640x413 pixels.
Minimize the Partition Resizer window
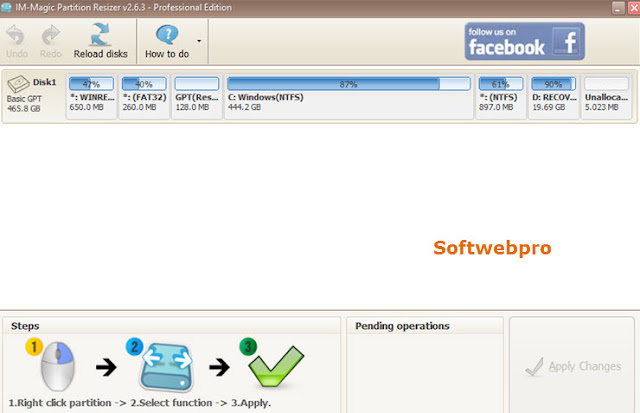[x=618, y=8]
